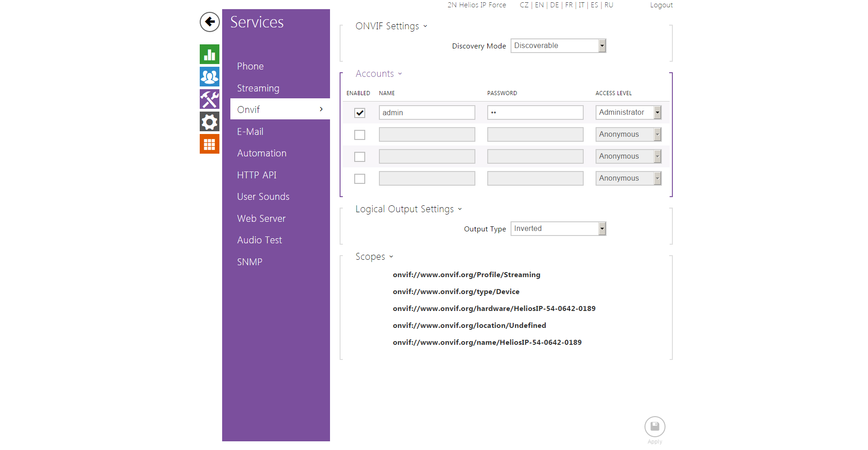Viewport: 868px width, 450px height.
Task: Uncheck the admin account enabled checkbox
Action: (360, 113)
